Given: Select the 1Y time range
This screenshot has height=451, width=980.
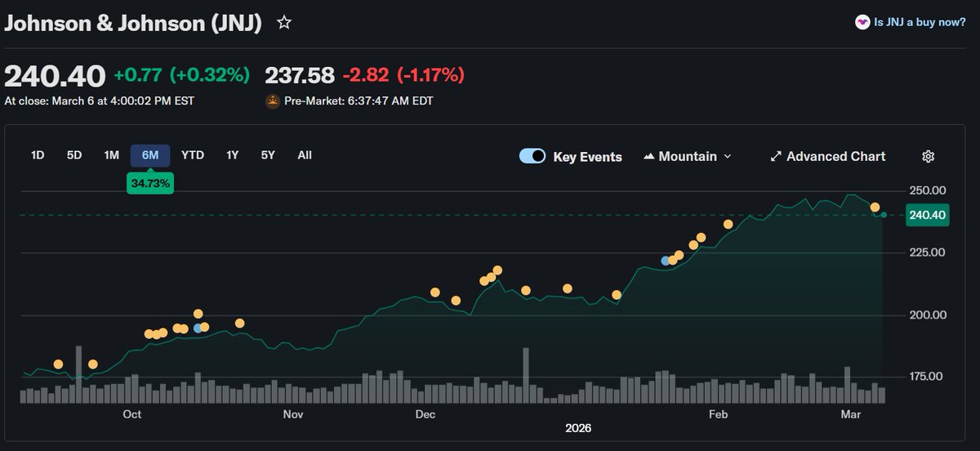Looking at the screenshot, I should 233,155.
